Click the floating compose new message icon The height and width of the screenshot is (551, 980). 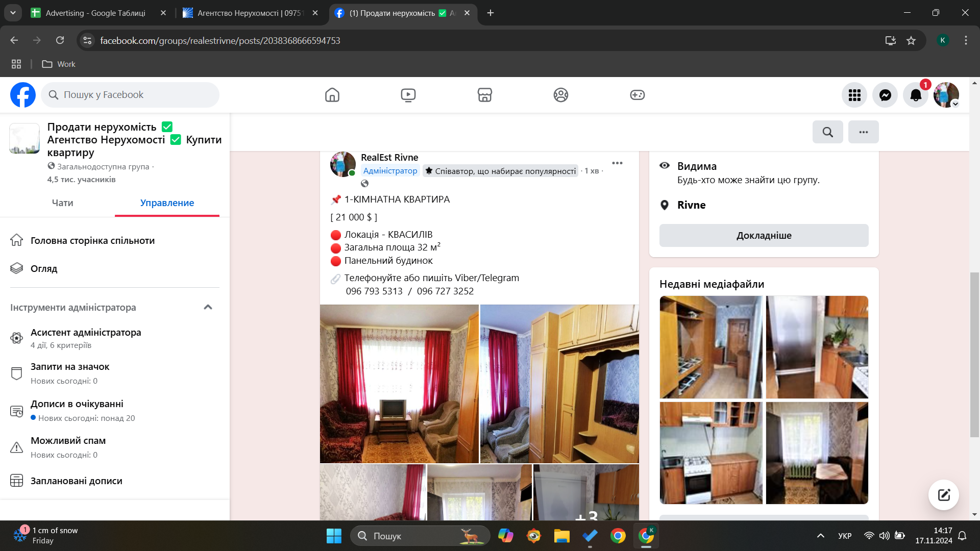[943, 494]
